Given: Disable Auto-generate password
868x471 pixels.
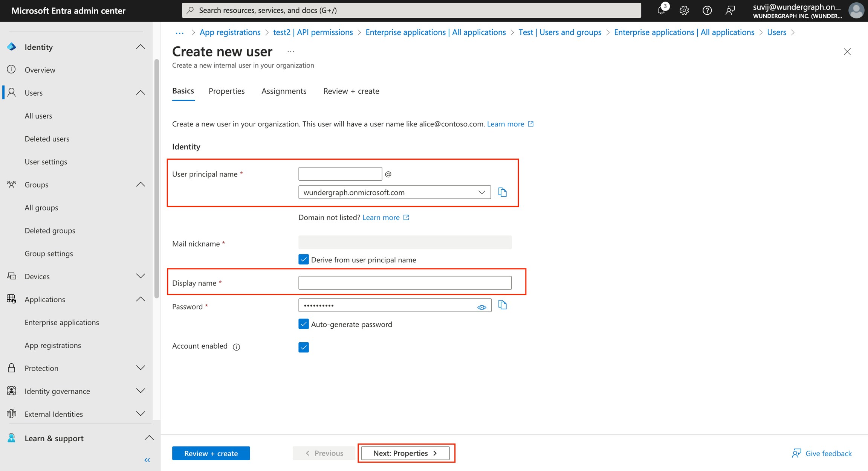Looking at the screenshot, I should coord(303,324).
